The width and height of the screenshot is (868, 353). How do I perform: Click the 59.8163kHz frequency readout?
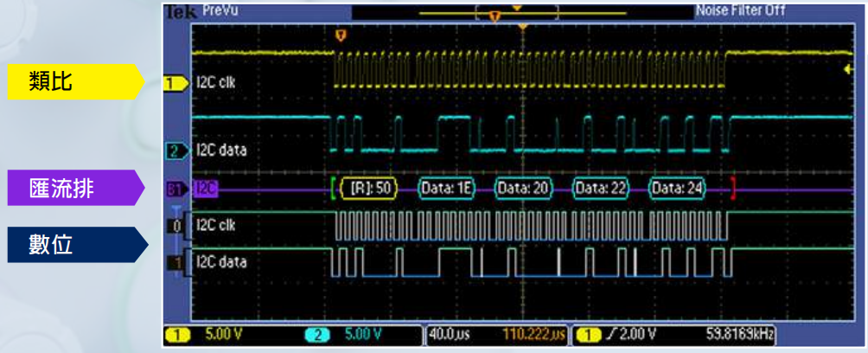click(x=740, y=334)
